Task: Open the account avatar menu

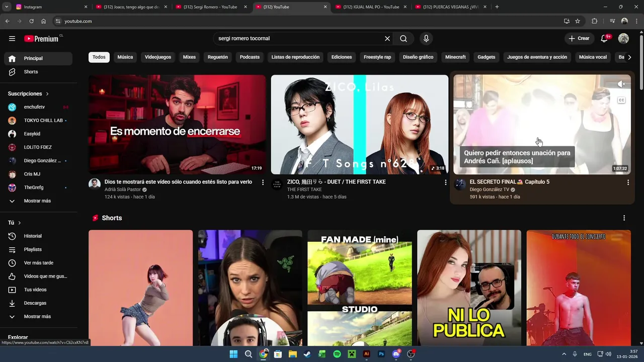Action: point(623,39)
